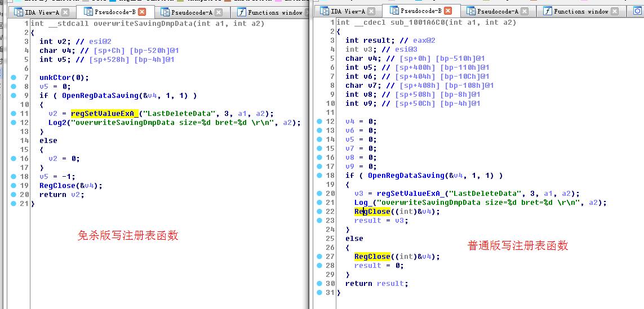Toggle breakpoint dot on line 19 in left window
Viewport: 644px width, 309px height.
point(14,186)
